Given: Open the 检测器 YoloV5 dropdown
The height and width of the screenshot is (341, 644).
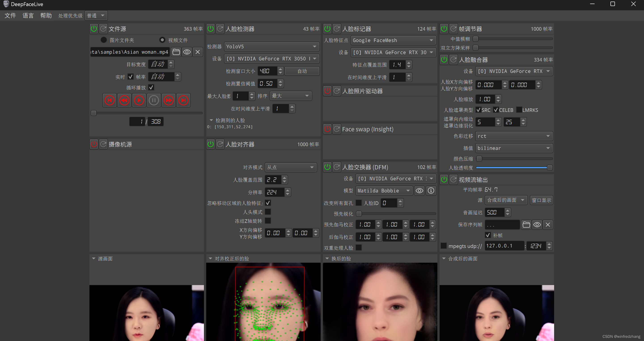Looking at the screenshot, I should [x=271, y=47].
